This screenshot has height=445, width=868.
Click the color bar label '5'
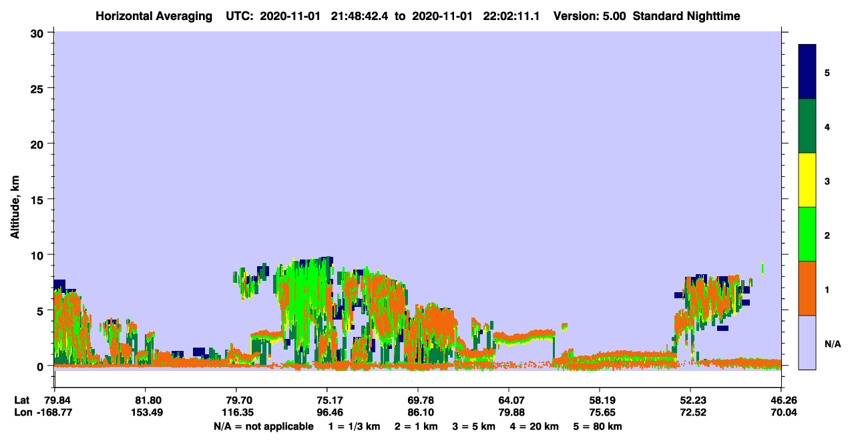click(827, 73)
